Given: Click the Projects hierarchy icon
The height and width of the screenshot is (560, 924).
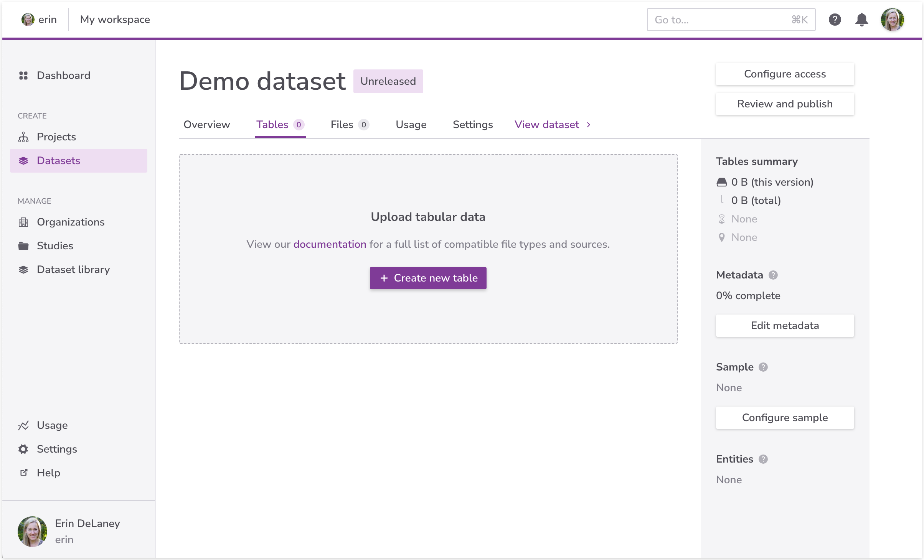Looking at the screenshot, I should point(23,137).
